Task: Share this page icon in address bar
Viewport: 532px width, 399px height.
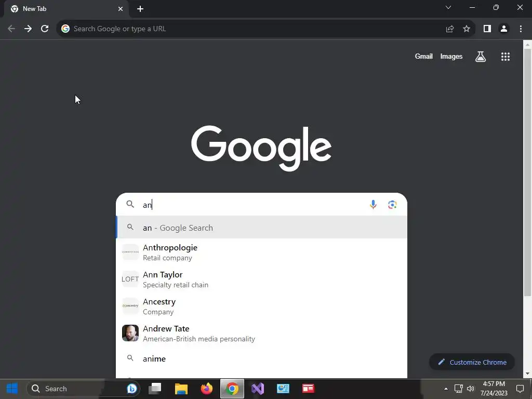Action: 450,29
